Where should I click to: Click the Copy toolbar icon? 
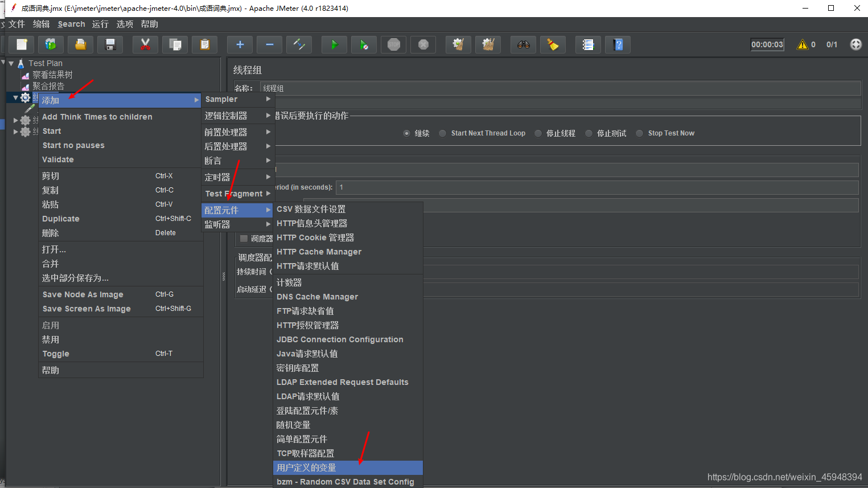175,44
